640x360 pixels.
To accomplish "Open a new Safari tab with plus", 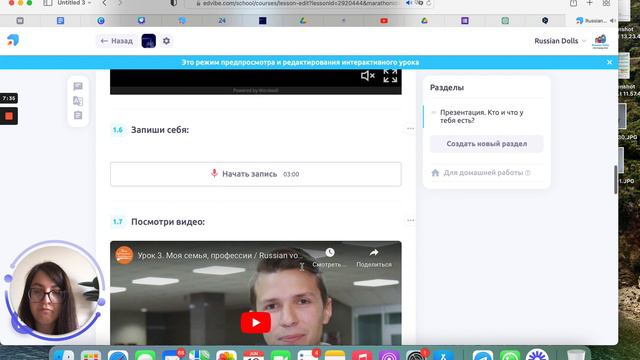I will (589, 3).
